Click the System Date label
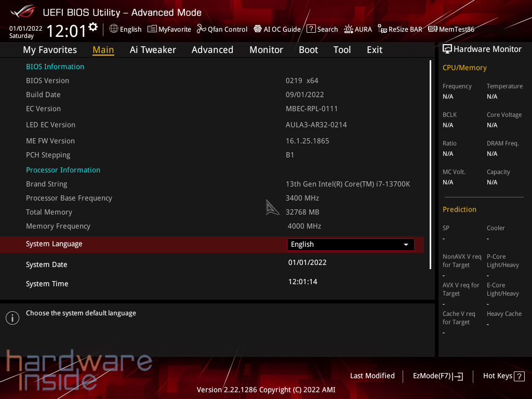The height and width of the screenshot is (399, 532). pos(46,264)
